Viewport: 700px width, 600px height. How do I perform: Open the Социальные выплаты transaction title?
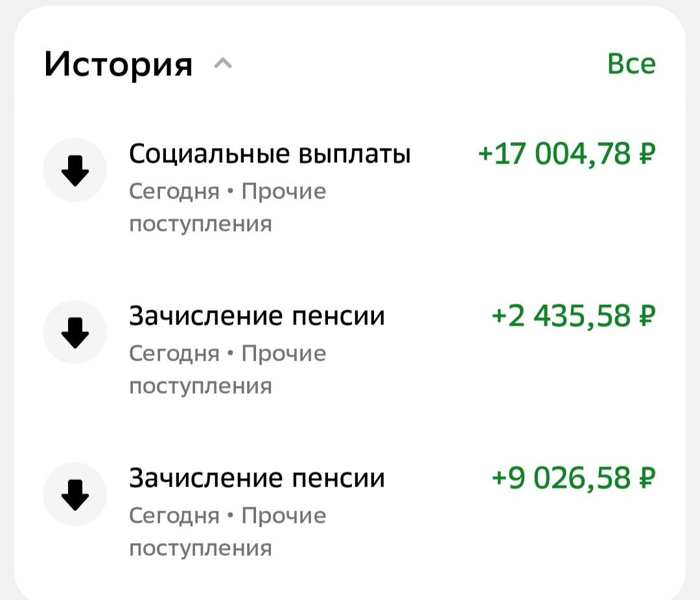(270, 154)
